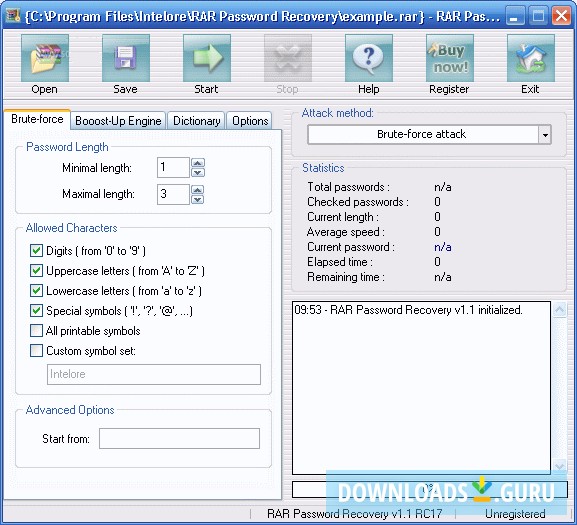Minimize the application window
577x525 pixels.
pos(514,16)
